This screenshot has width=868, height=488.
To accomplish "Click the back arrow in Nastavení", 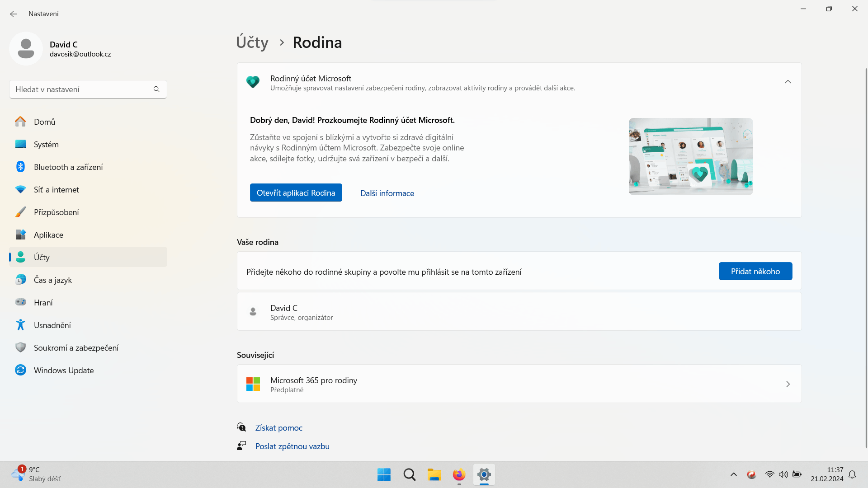I will [x=14, y=14].
